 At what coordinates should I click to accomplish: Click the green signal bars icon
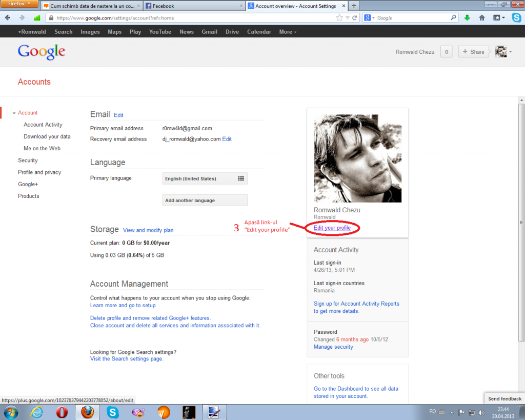pos(37,18)
